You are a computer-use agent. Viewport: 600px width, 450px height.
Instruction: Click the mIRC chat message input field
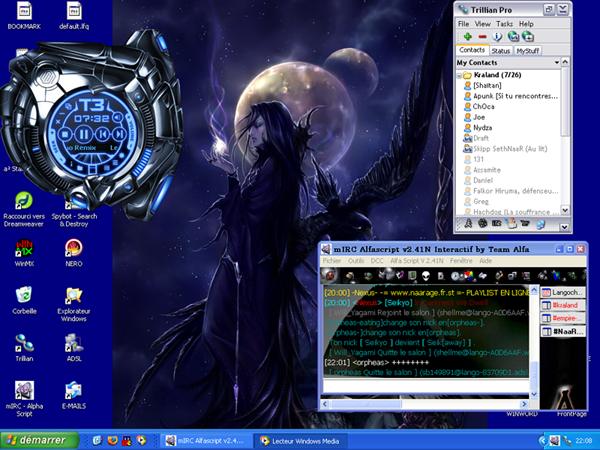pos(426,386)
